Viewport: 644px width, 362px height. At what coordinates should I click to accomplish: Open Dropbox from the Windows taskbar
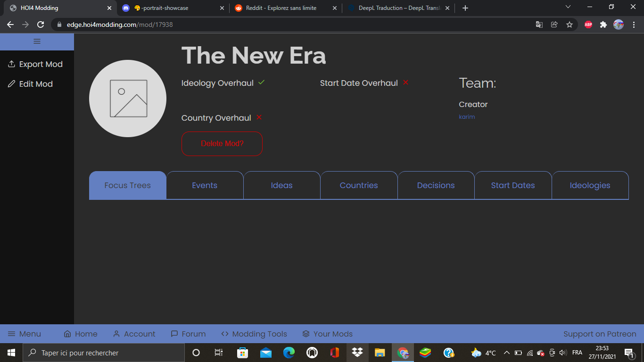357,353
